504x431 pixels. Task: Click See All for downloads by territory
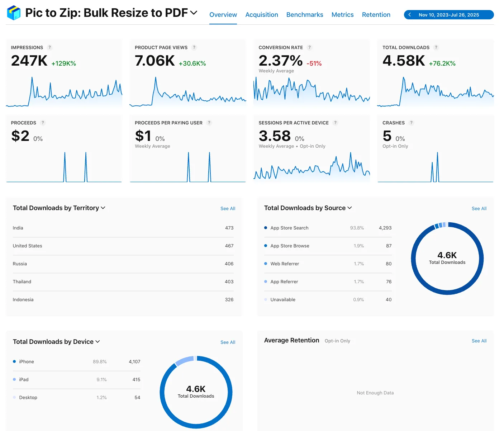[228, 209]
